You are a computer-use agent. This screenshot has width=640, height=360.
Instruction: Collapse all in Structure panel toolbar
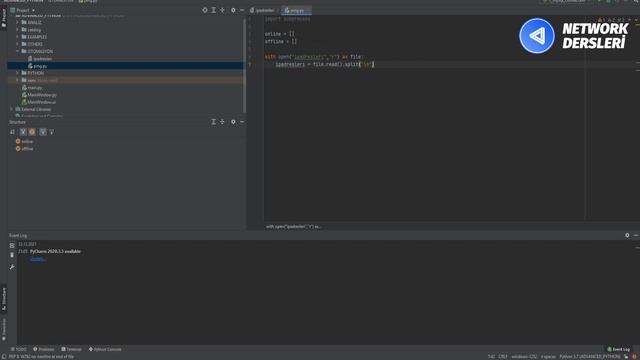point(222,122)
